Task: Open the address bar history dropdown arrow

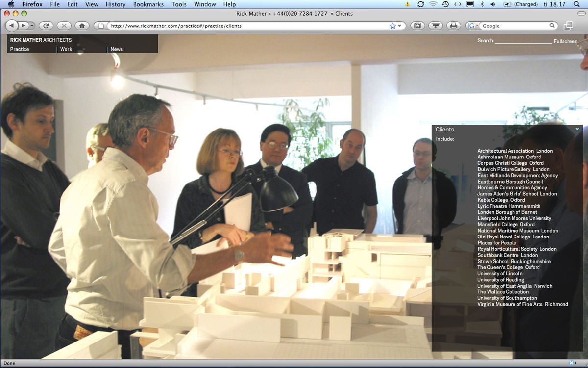Action: (x=399, y=26)
